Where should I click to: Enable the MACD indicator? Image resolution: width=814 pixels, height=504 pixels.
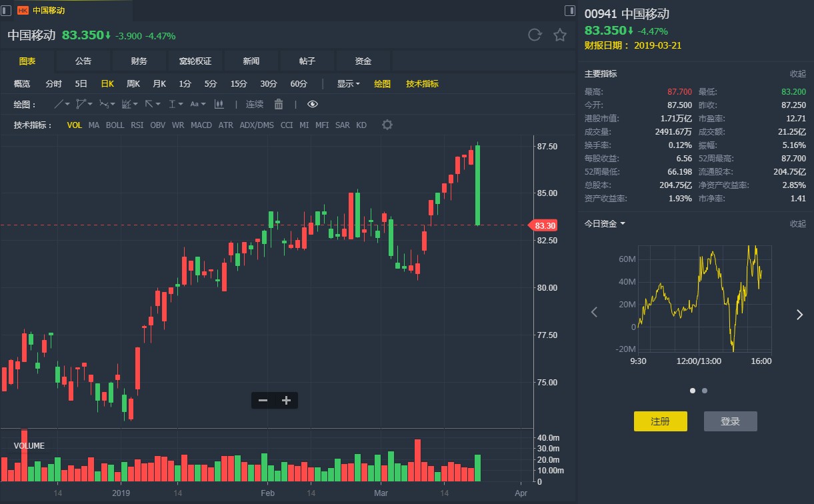coord(201,125)
